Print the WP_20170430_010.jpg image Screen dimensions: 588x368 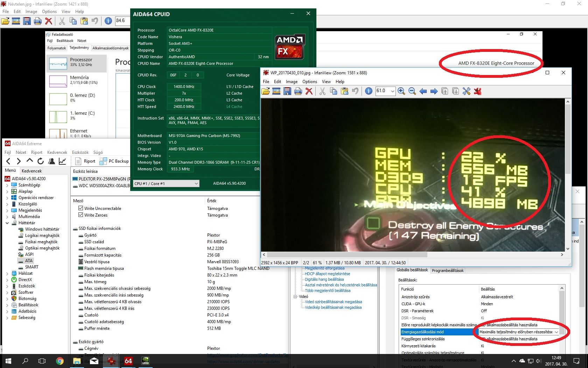pos(298,91)
